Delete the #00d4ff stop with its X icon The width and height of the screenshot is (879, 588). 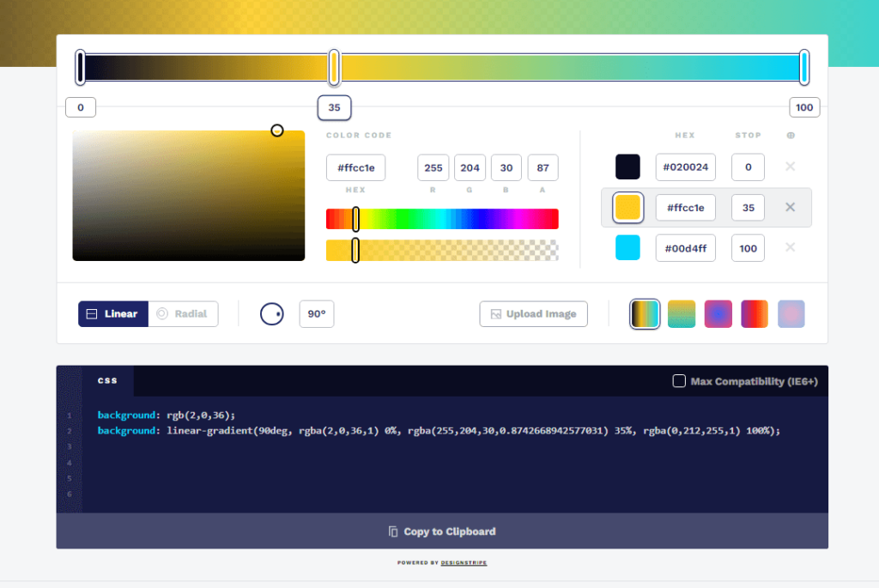[790, 247]
